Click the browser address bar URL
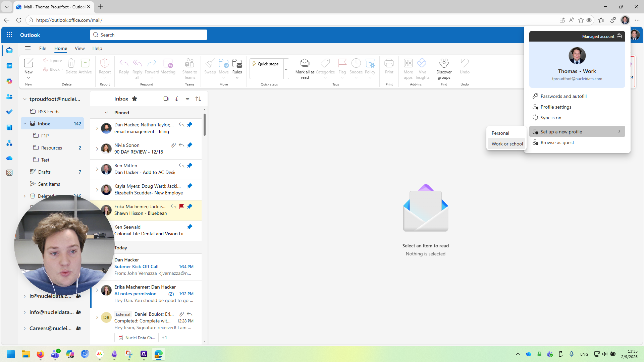This screenshot has height=362, width=644. tap(69, 20)
